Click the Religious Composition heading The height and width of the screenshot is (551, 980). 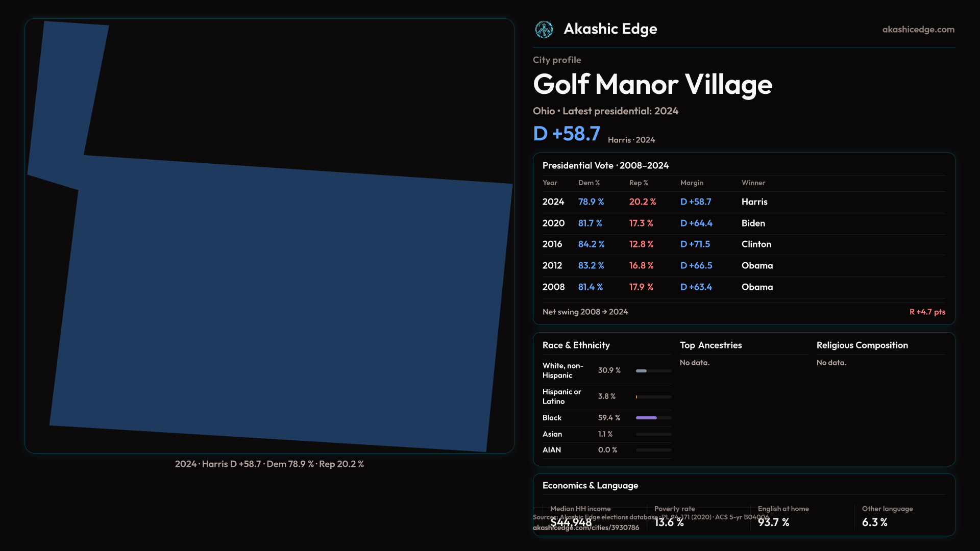point(862,345)
